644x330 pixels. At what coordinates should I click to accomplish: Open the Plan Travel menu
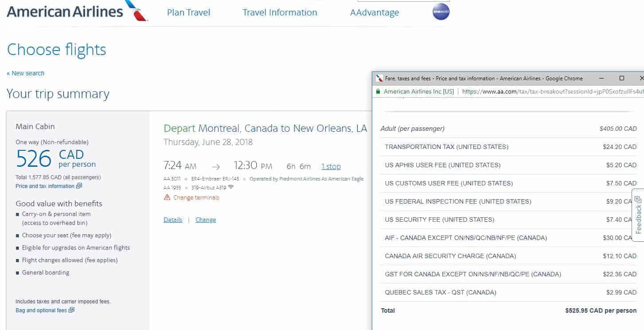[188, 12]
